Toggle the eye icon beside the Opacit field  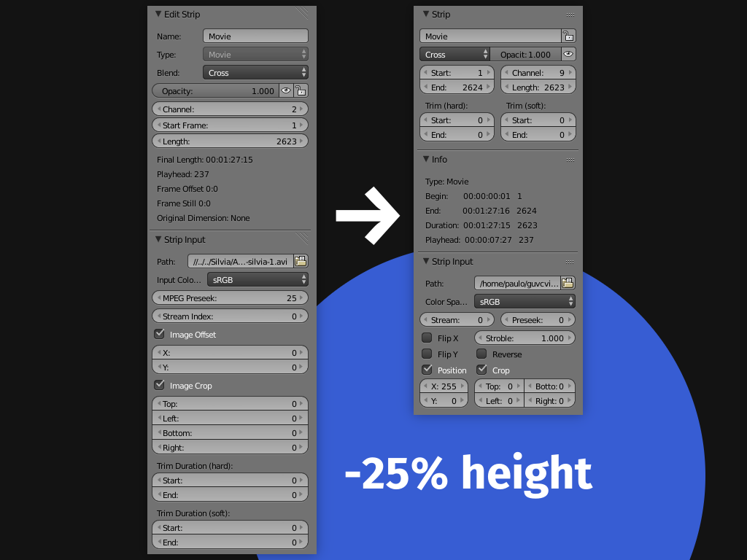[x=568, y=54]
